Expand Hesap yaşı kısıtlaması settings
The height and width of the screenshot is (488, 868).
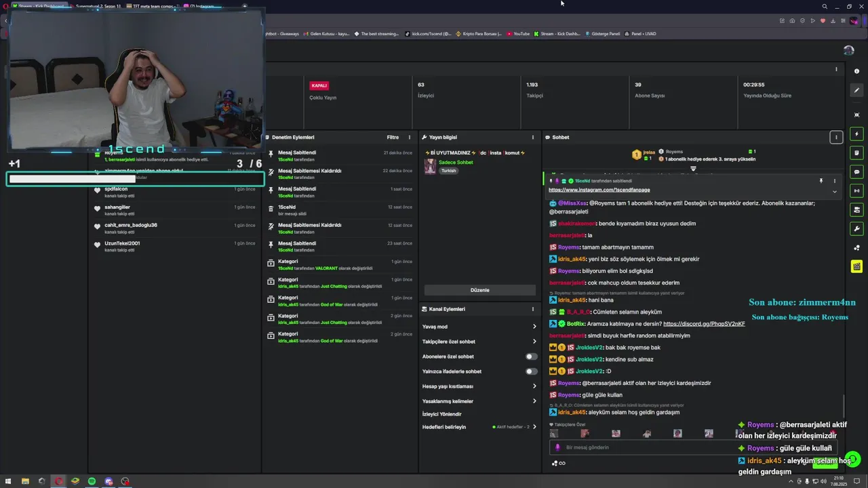(479, 386)
